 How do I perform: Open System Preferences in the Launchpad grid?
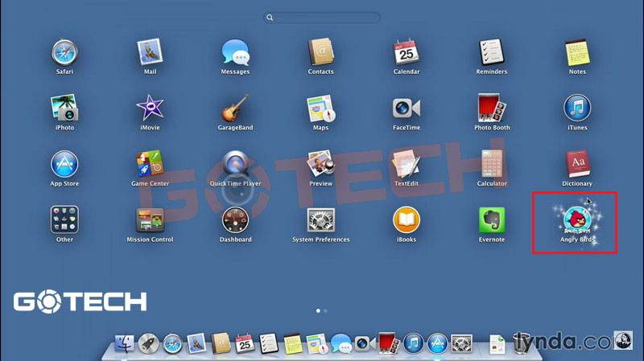pos(320,219)
